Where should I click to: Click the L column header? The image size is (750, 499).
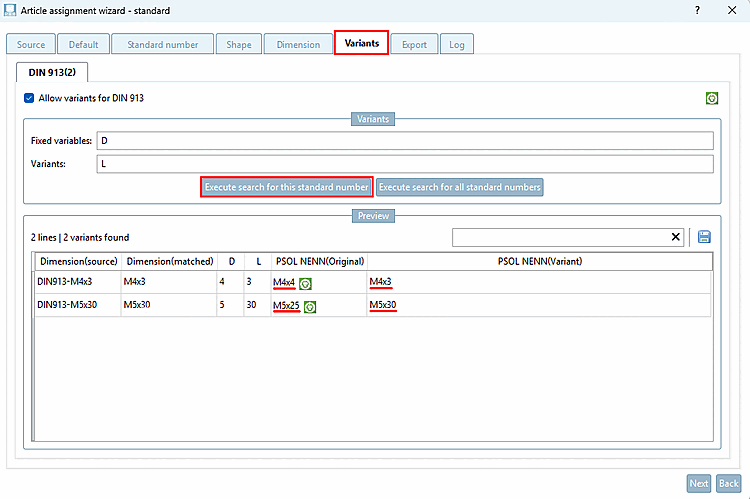pos(258,261)
